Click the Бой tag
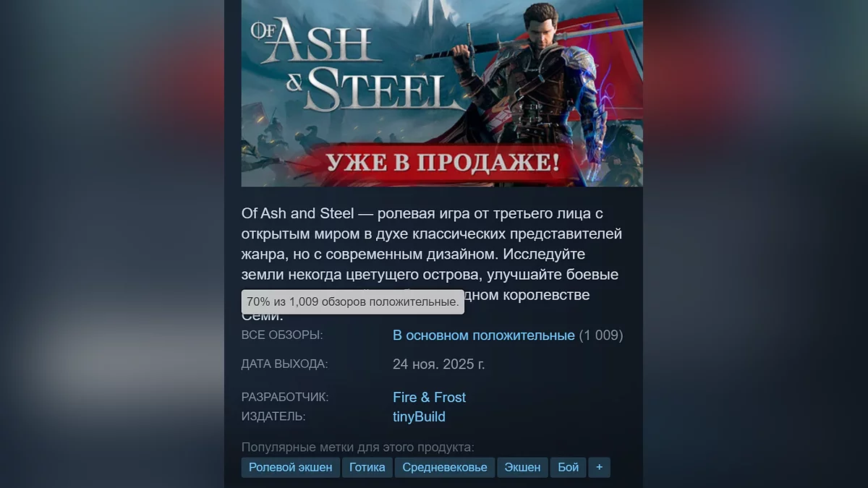Viewport: 868px width, 488px height. click(x=569, y=467)
